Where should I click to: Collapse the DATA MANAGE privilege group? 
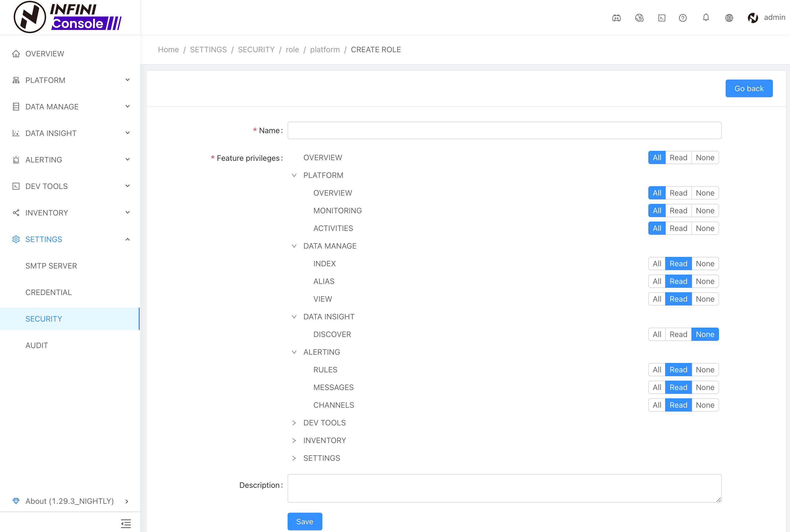[294, 246]
